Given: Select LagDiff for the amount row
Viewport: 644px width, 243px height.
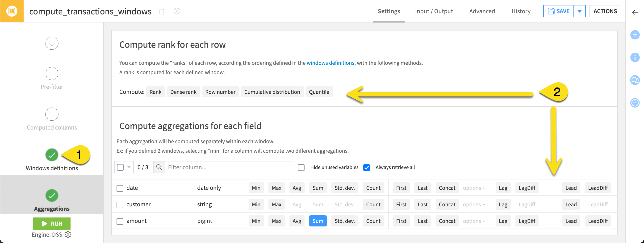Looking at the screenshot, I should 527,221.
